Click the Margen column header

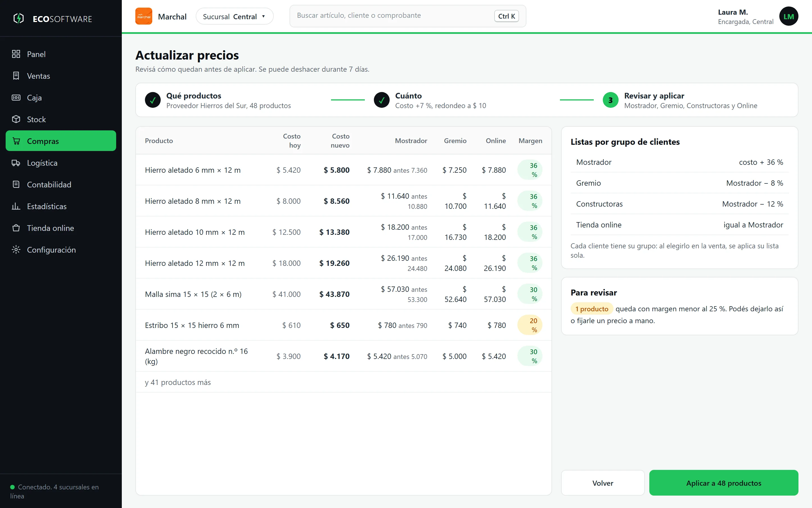tap(530, 141)
